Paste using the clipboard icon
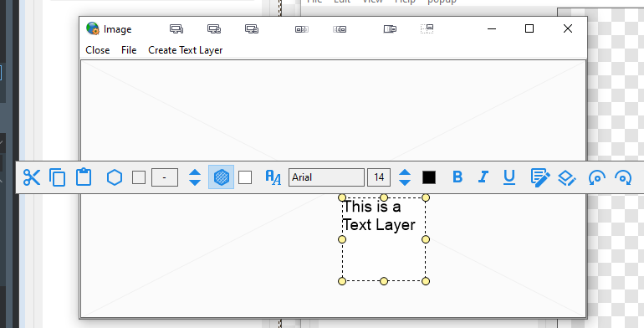 [84, 177]
